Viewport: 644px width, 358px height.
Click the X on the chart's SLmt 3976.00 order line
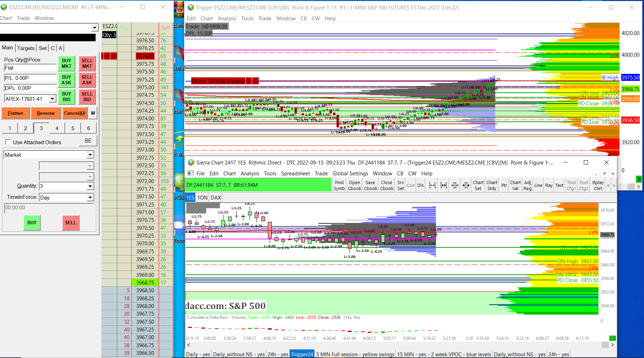click(x=256, y=81)
